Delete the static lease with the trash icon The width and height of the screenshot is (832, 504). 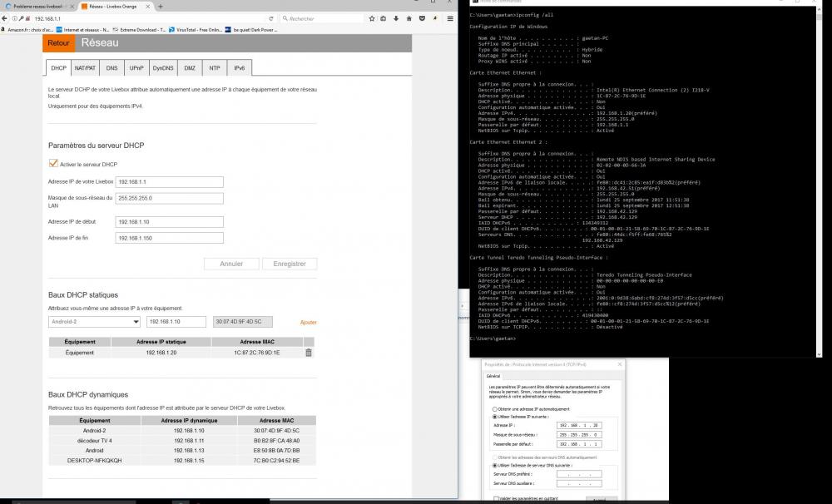(x=309, y=353)
